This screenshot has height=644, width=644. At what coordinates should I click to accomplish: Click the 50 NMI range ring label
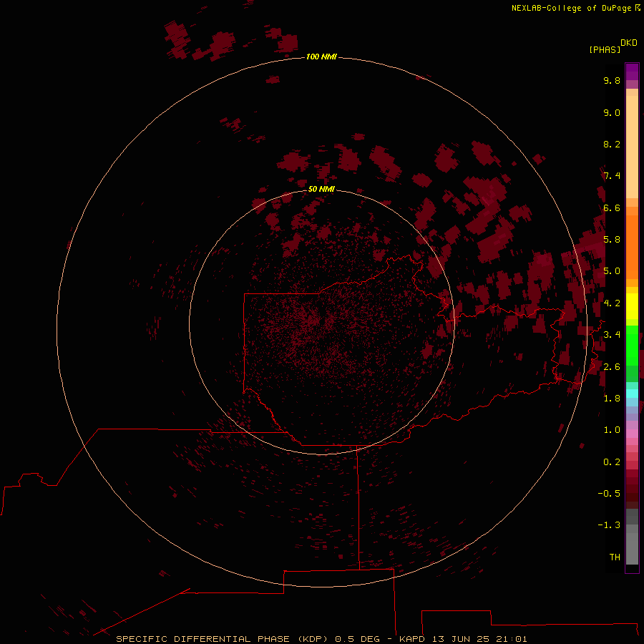pyautogui.click(x=321, y=189)
